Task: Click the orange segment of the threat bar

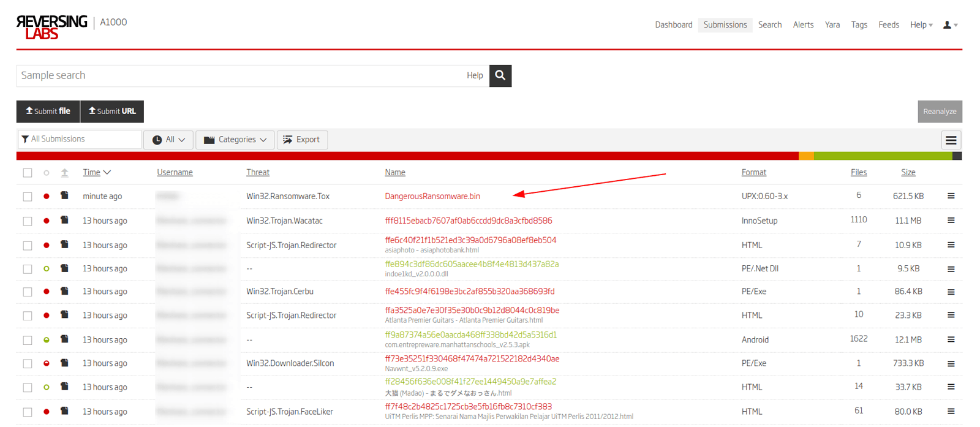Action: click(806, 156)
